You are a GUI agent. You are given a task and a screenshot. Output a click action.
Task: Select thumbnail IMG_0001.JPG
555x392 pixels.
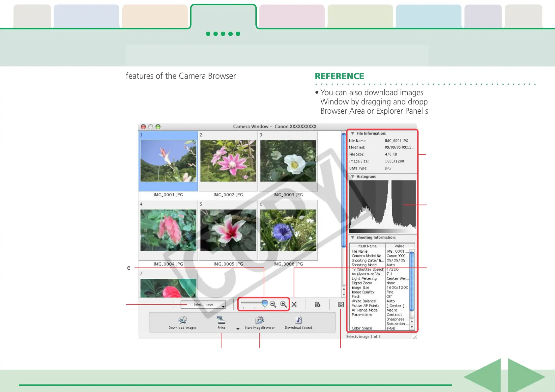(168, 161)
